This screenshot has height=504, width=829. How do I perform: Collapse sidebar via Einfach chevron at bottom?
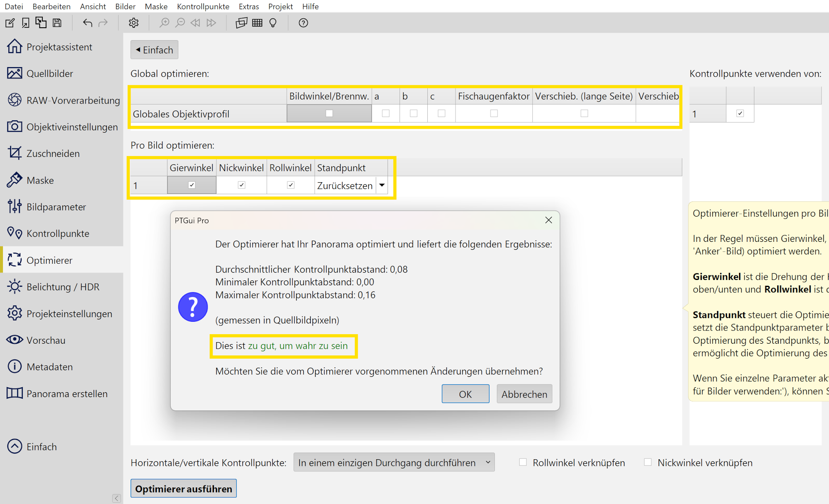tap(15, 446)
